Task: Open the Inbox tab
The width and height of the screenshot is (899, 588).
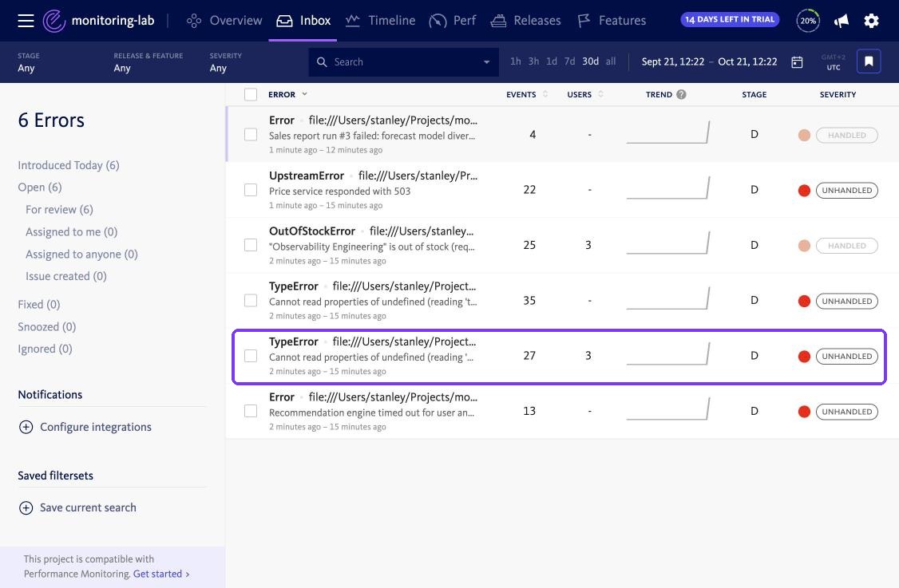Action: (303, 21)
